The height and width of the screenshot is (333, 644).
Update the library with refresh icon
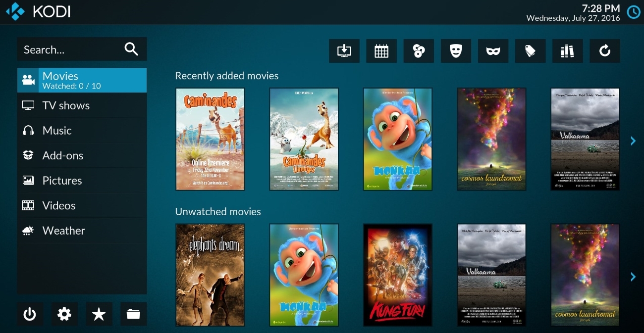click(x=604, y=50)
